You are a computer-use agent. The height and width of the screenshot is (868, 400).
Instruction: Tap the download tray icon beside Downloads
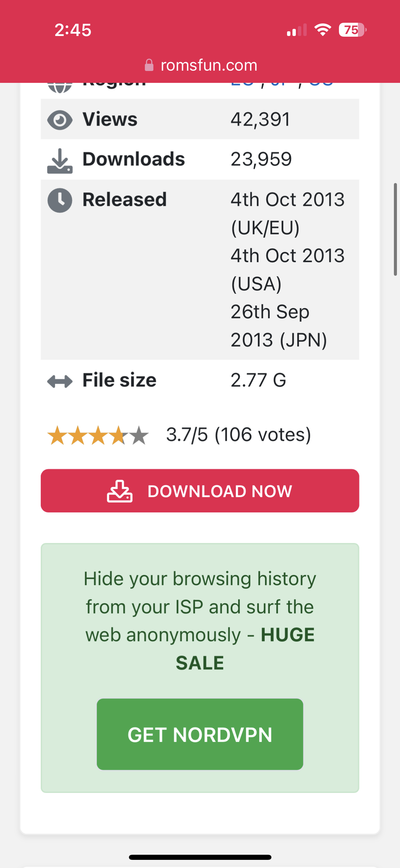tap(60, 161)
